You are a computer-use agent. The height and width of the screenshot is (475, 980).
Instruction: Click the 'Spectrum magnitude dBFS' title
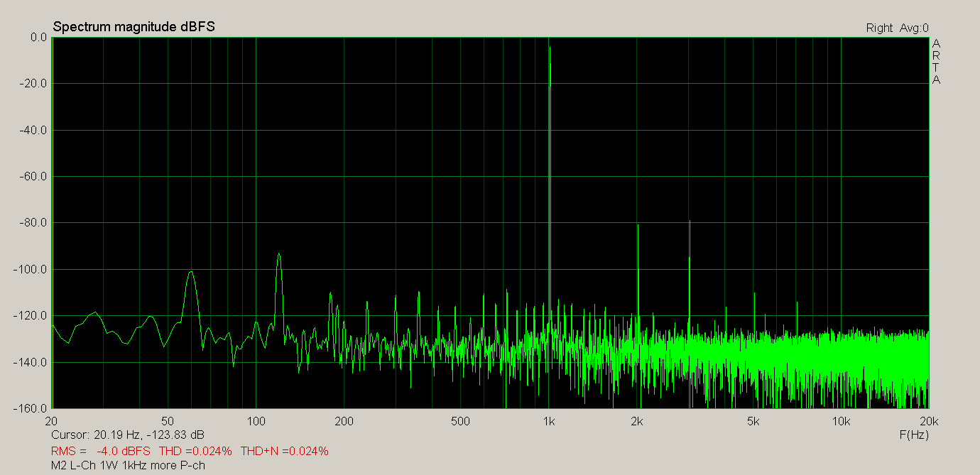click(134, 27)
